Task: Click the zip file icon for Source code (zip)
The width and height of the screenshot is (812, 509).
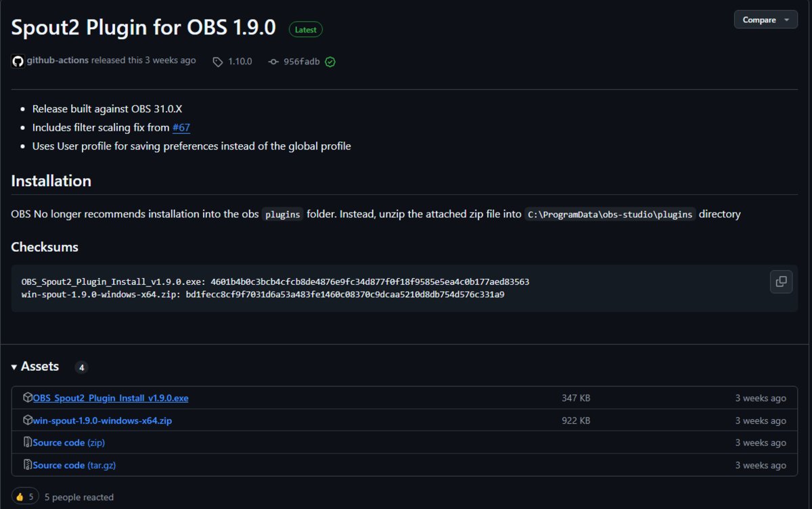Action: coord(28,442)
